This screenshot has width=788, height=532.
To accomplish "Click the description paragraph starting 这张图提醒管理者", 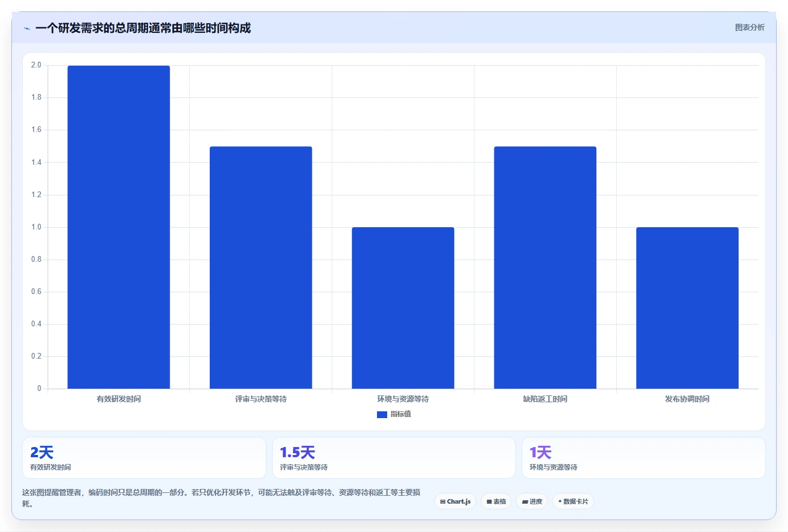I will [221, 498].
